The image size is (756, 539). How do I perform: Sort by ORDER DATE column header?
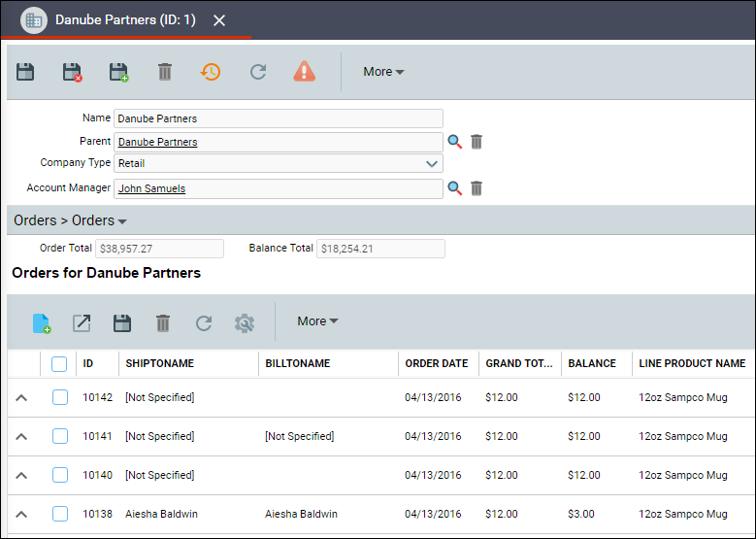[x=437, y=363]
